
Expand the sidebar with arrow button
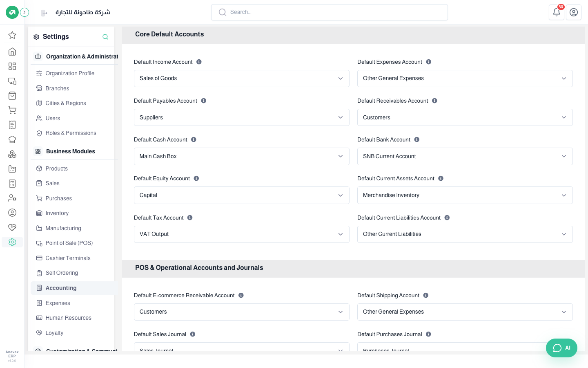(25, 12)
